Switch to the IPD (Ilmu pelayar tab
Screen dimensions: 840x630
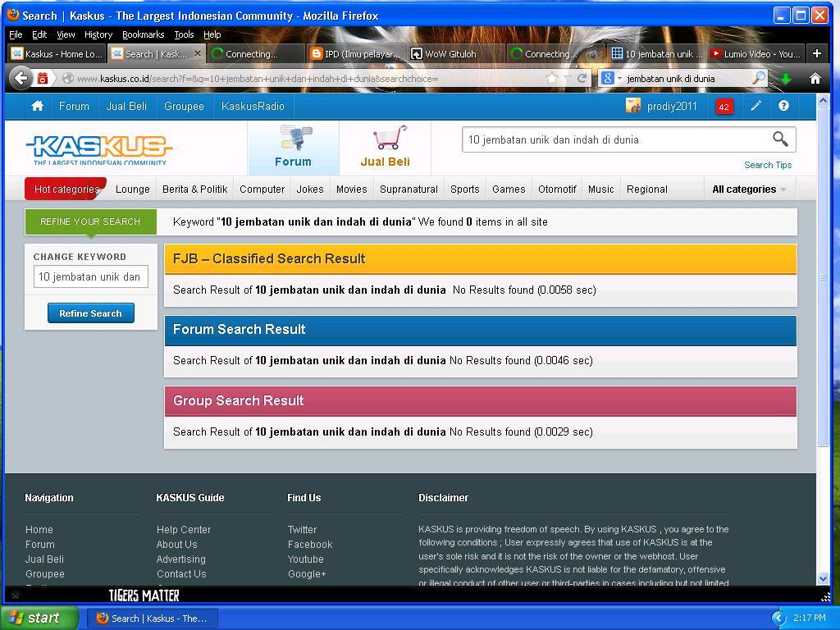[355, 53]
